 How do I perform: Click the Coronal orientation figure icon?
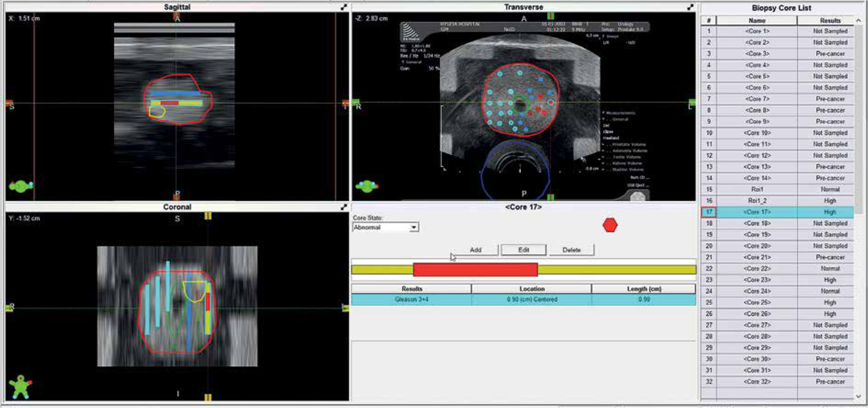(21, 386)
